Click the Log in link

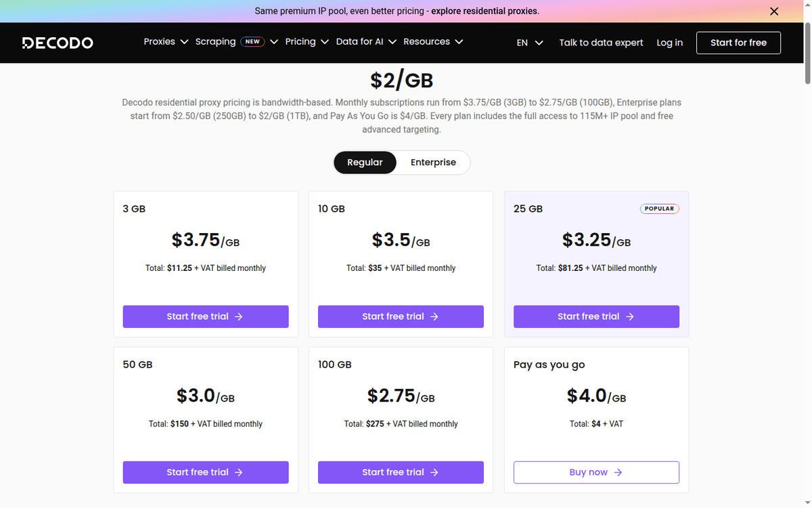click(x=669, y=43)
